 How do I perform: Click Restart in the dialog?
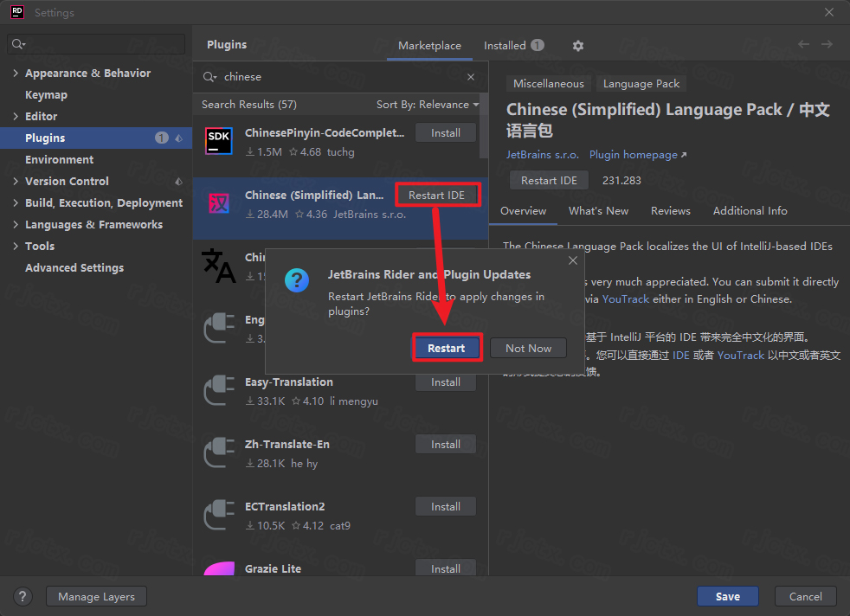click(x=446, y=349)
